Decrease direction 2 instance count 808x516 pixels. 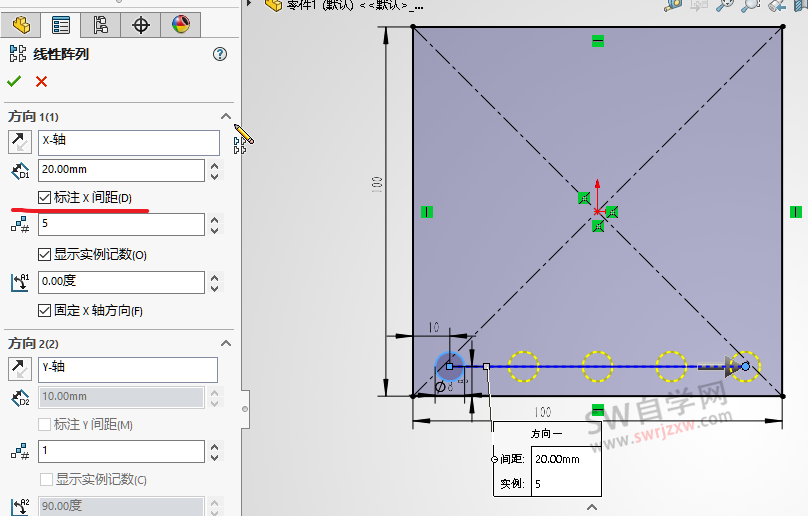click(215, 457)
